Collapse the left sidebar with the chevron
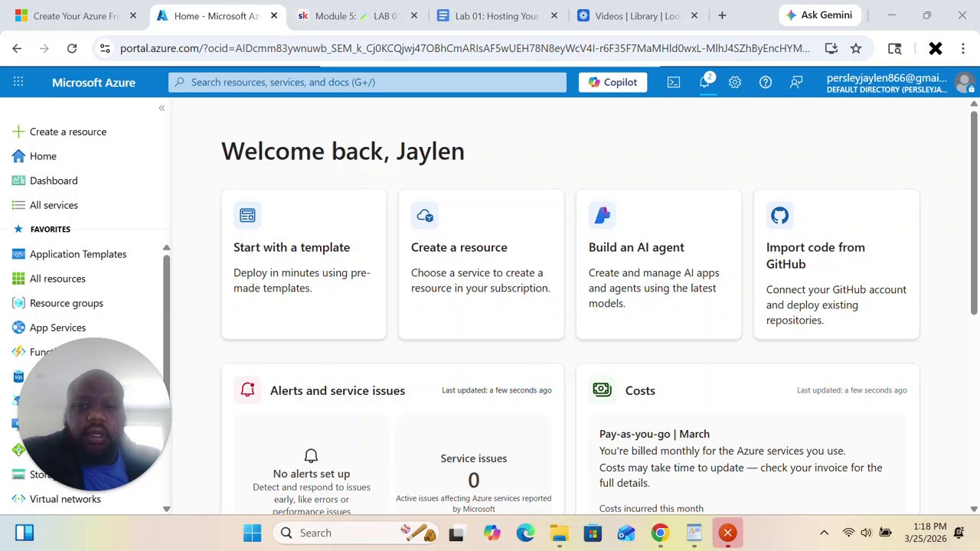This screenshot has width=980, height=551. pyautogui.click(x=162, y=108)
